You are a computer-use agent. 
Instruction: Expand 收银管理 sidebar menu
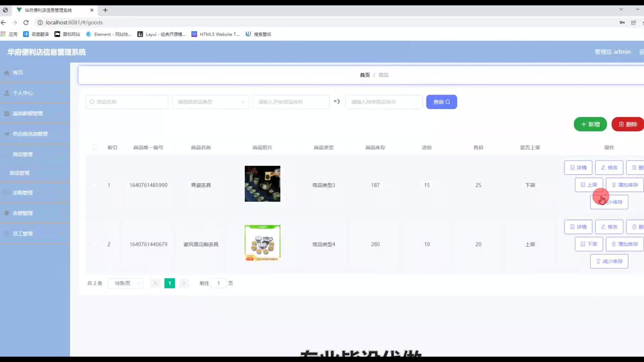pos(35,213)
